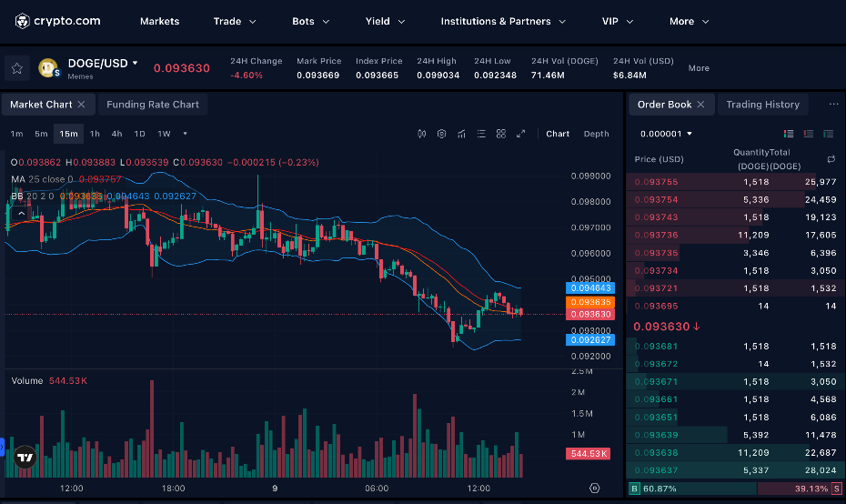The height and width of the screenshot is (504, 846).
Task: Select the 4h timeframe
Action: (x=117, y=134)
